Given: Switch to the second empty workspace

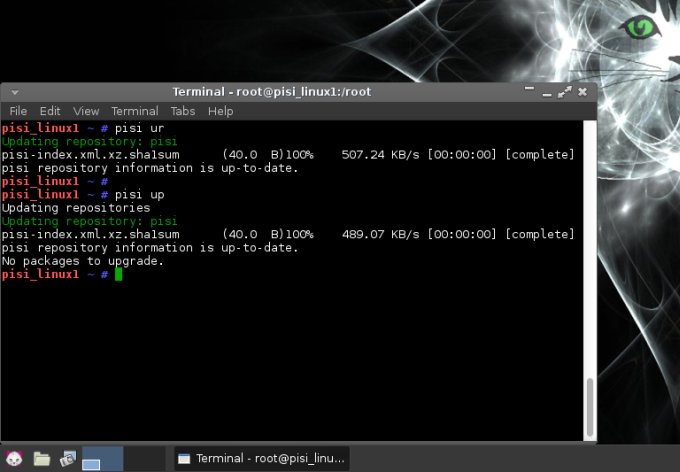Looking at the screenshot, I should tap(144, 459).
